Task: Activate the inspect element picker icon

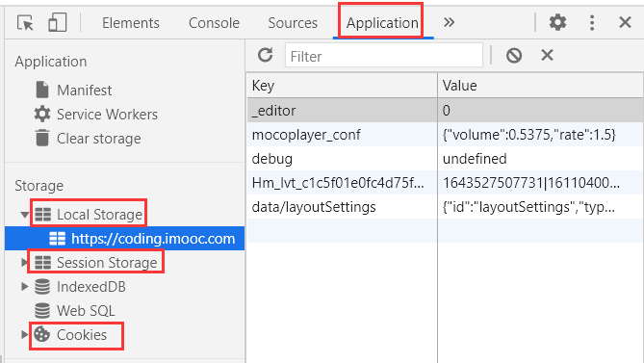Action: tap(25, 22)
